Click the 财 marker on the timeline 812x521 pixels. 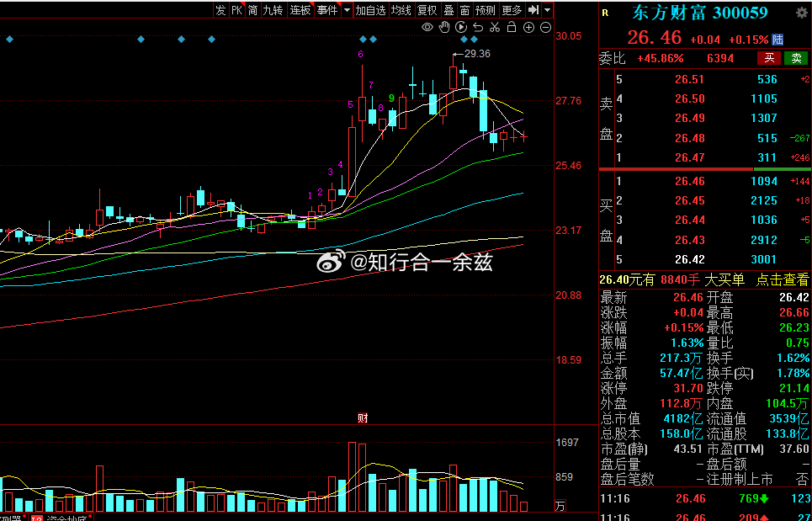click(363, 417)
